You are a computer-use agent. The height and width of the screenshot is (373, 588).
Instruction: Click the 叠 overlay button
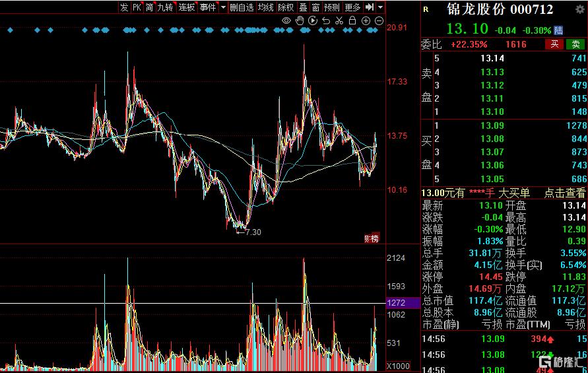[303, 7]
